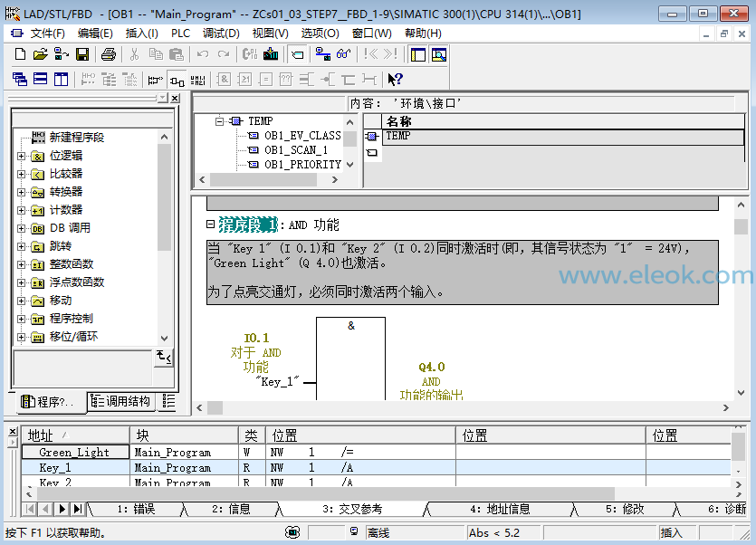Open the 调试(D) menu
Screen dimensions: 756x545
point(221,33)
